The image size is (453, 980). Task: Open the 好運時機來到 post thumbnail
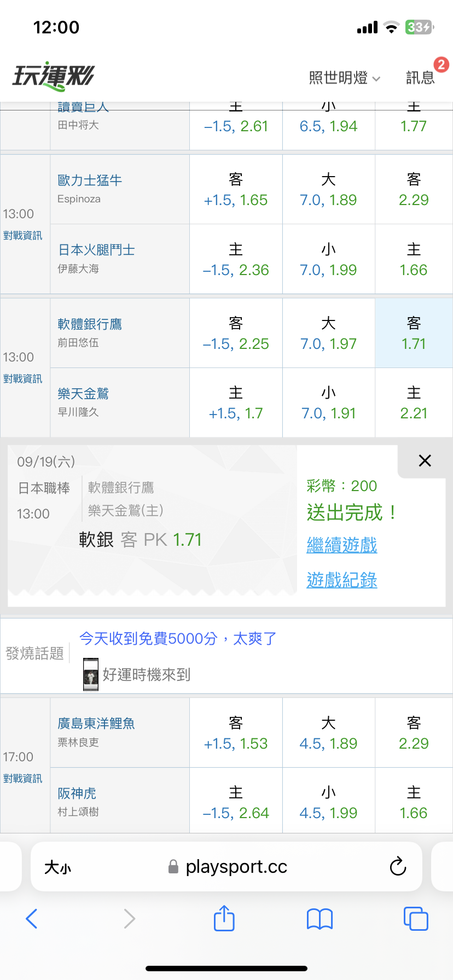tap(91, 675)
